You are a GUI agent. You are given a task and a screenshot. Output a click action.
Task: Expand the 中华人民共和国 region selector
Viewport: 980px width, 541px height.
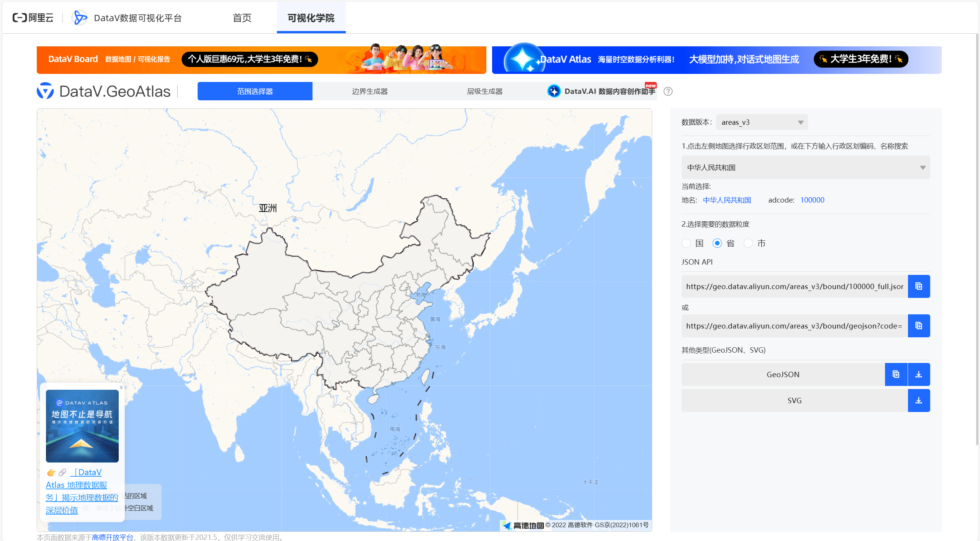tap(805, 167)
